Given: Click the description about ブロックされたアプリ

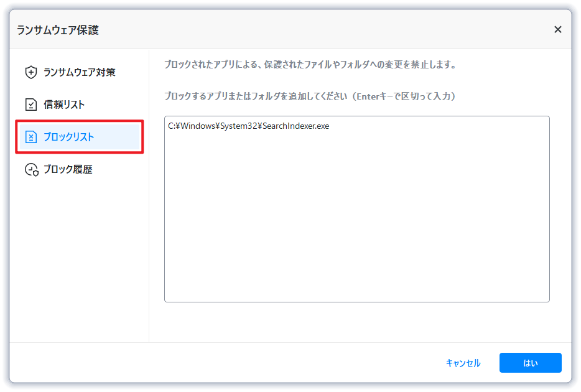Looking at the screenshot, I should coord(310,65).
